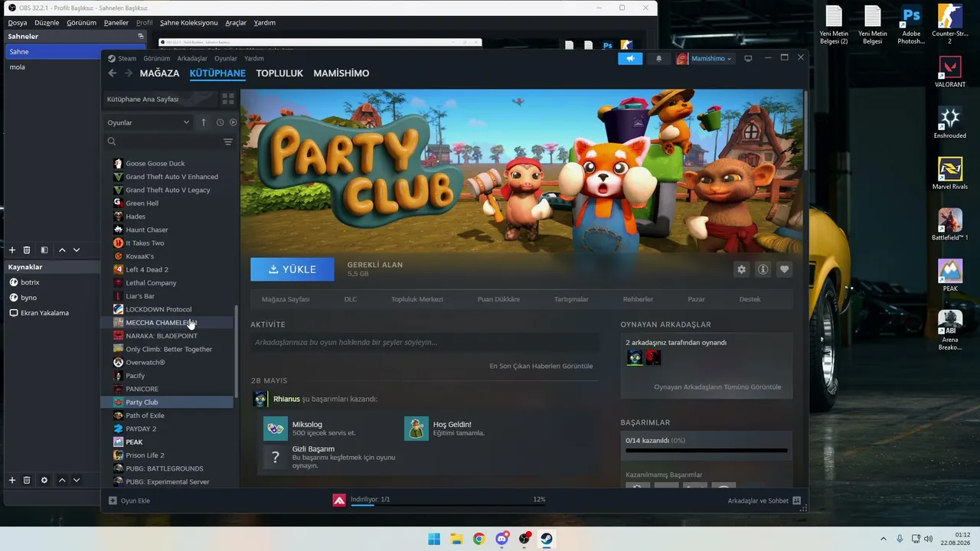Open game settings gear for Party Club

pos(741,269)
